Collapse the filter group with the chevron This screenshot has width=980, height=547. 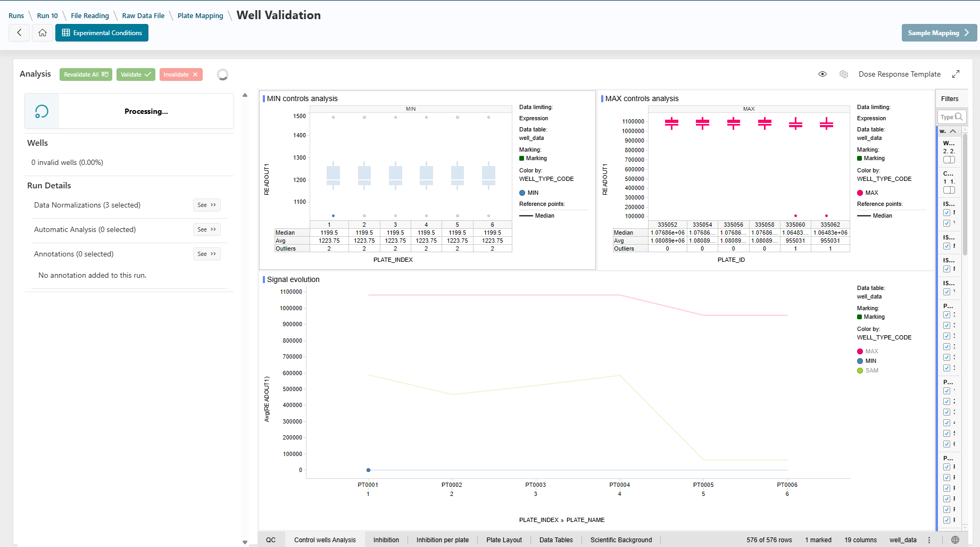click(x=953, y=131)
